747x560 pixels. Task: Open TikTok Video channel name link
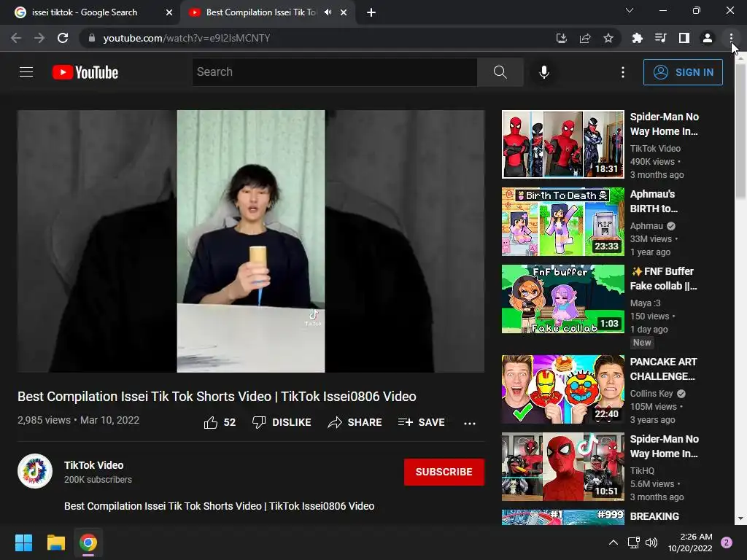(x=94, y=465)
